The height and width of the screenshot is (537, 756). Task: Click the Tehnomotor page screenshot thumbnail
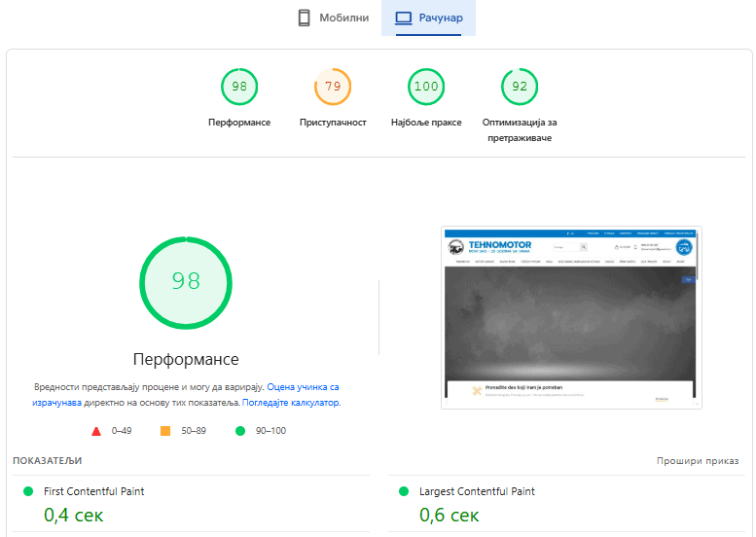coord(571,317)
